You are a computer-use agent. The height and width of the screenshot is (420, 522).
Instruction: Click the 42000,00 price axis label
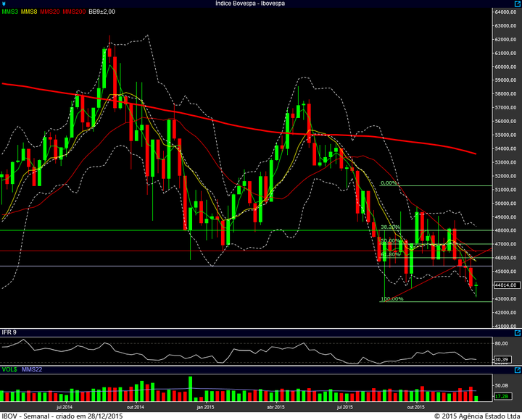click(506, 313)
